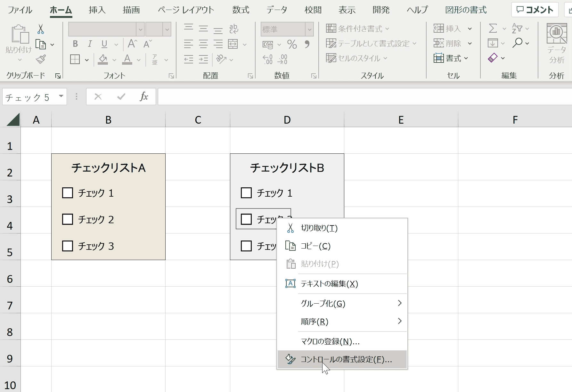Image resolution: width=572 pixels, height=392 pixels.
Task: Click the Font Color A swatch
Action: coord(127,60)
